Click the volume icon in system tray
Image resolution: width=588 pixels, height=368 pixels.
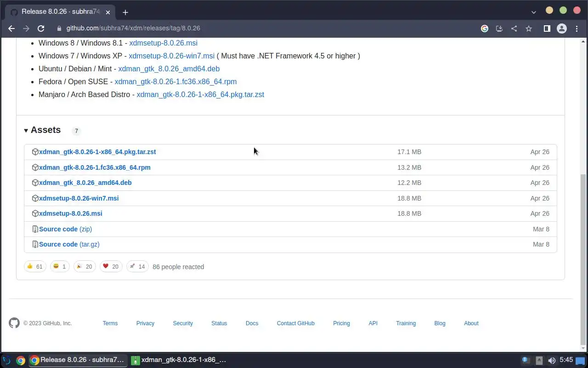point(552,360)
